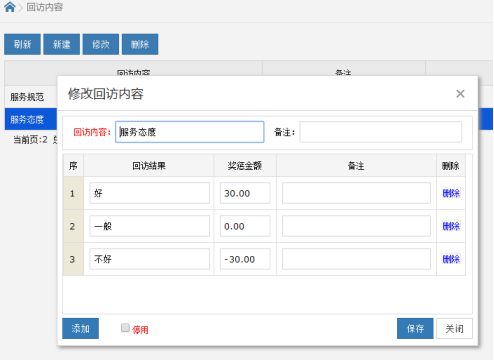This screenshot has width=494, height=360.
Task: Delete row 1 with its 删除 link
Action: click(x=451, y=193)
